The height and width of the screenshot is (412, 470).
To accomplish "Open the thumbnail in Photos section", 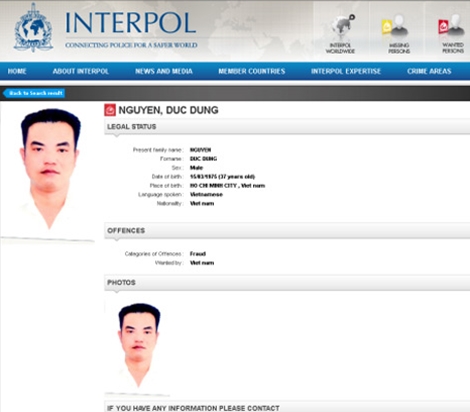I will point(138,347).
